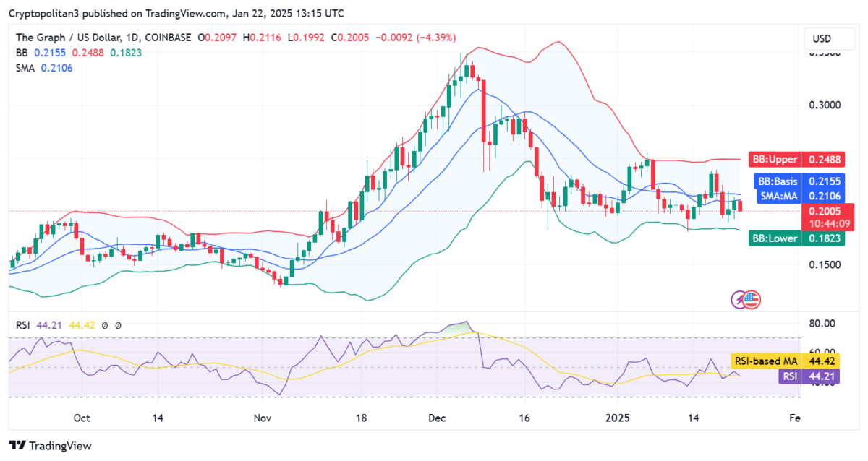Click the RSI 44.21 label in the panel

808,376
